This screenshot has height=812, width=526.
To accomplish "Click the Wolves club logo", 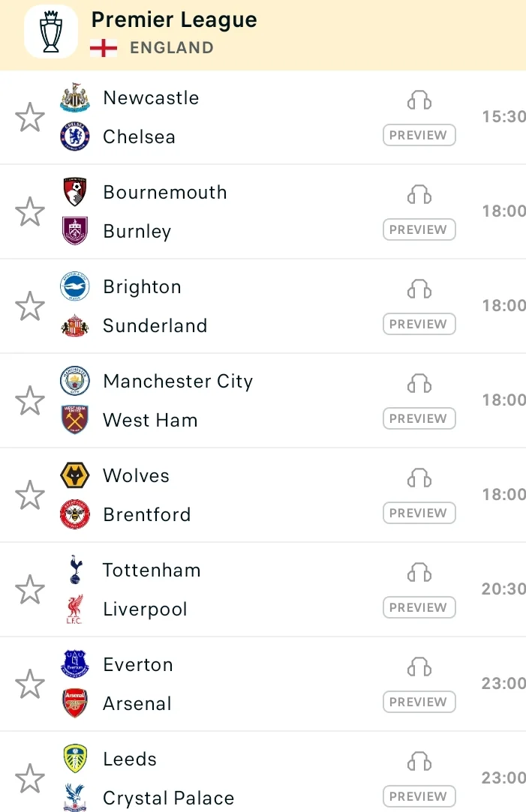I will [75, 476].
